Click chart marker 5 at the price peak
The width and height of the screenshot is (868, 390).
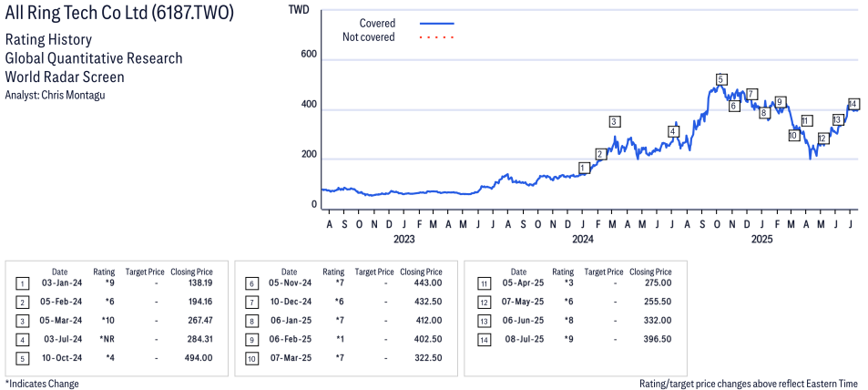click(720, 78)
